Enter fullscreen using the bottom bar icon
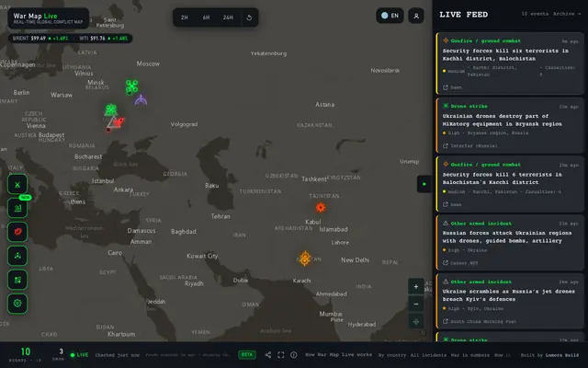Image resolution: width=588 pixels, height=368 pixels. [x=280, y=355]
